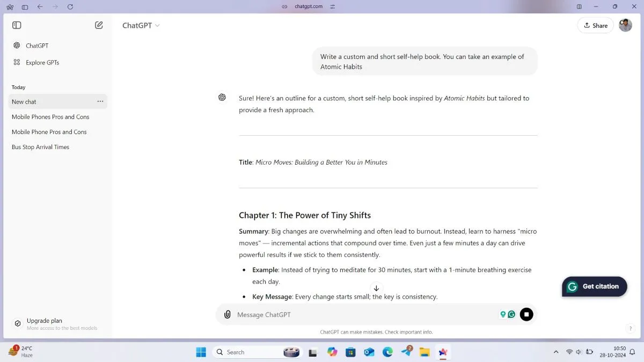Click the Message ChatGPT input field
This screenshot has height=362, width=644.
point(365,315)
